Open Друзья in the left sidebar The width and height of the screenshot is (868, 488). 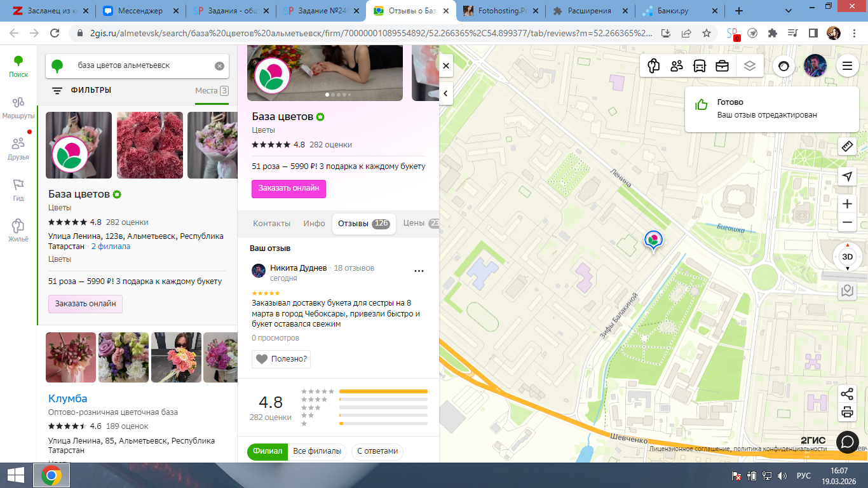(x=18, y=149)
